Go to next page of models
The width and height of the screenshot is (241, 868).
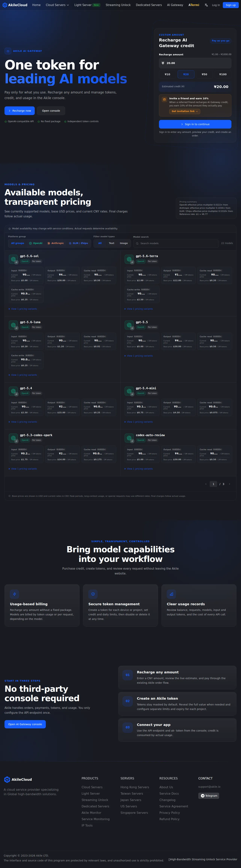click(x=230, y=484)
